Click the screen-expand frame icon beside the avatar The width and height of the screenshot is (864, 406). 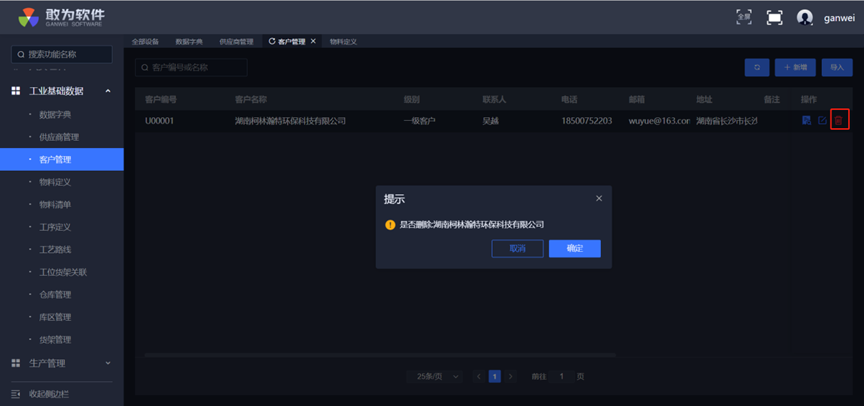774,17
